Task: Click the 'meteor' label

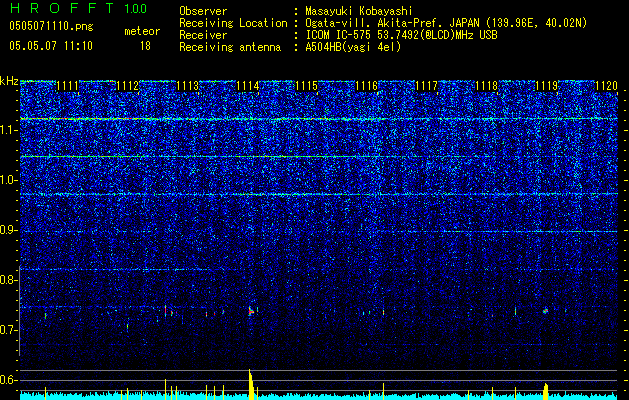Action: tap(142, 31)
